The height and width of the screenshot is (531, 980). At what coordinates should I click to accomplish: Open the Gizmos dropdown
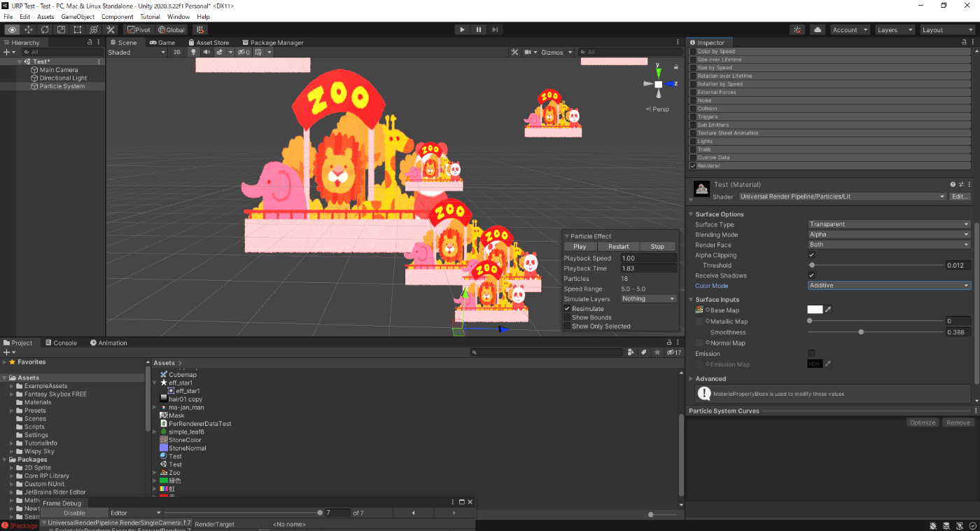point(556,52)
